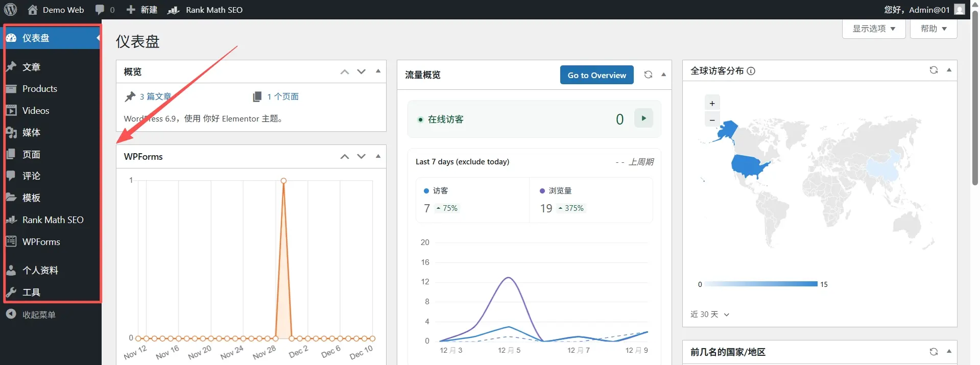Collapse the WPForms widget panel

click(378, 156)
